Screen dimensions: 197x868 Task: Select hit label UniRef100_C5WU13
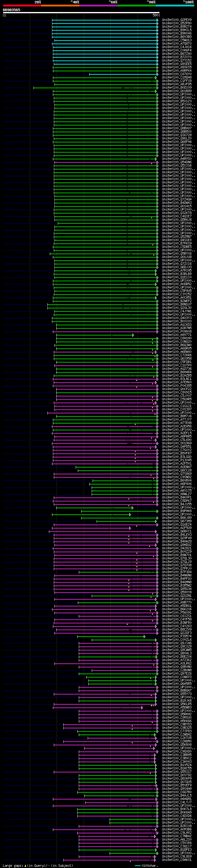(x=177, y=40)
